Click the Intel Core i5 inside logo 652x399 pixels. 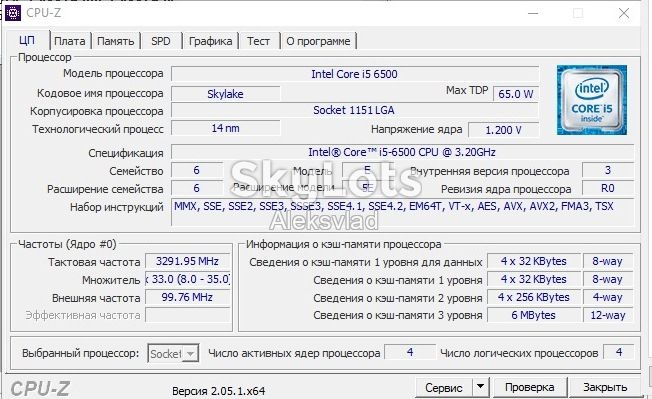point(592,100)
